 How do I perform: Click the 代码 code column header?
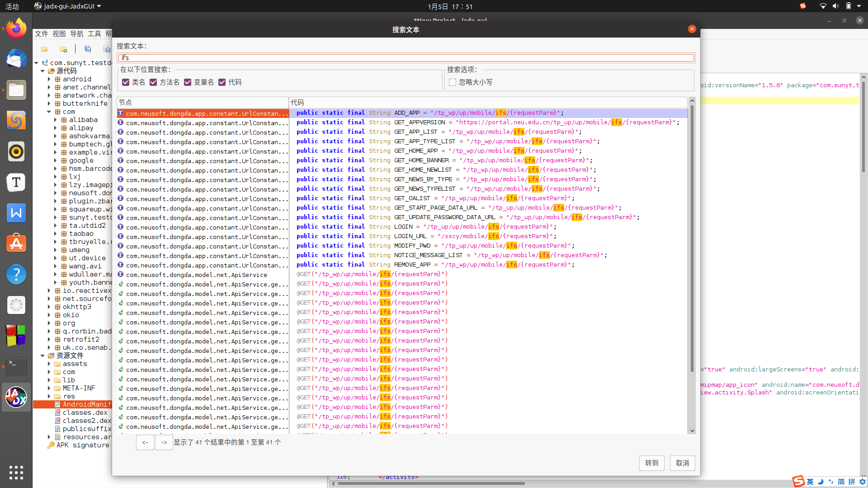(488, 103)
